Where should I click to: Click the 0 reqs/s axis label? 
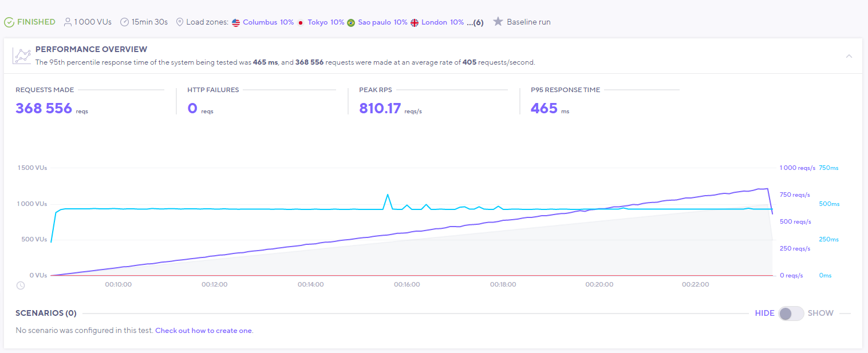791,275
